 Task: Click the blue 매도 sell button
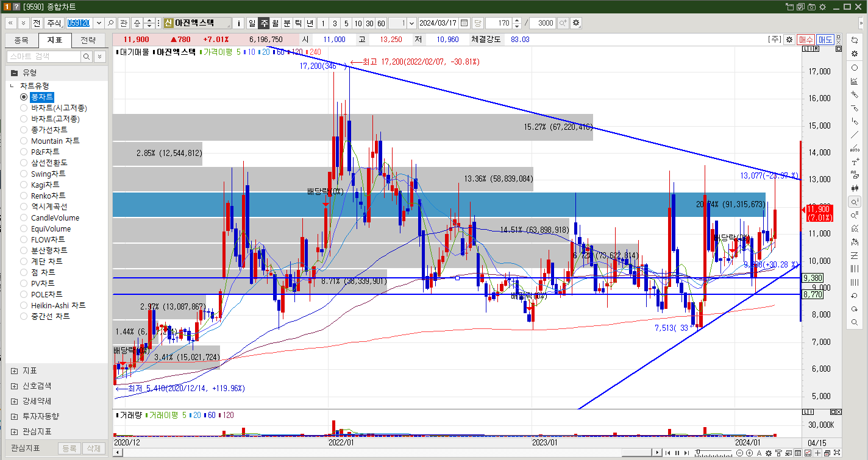click(x=826, y=40)
